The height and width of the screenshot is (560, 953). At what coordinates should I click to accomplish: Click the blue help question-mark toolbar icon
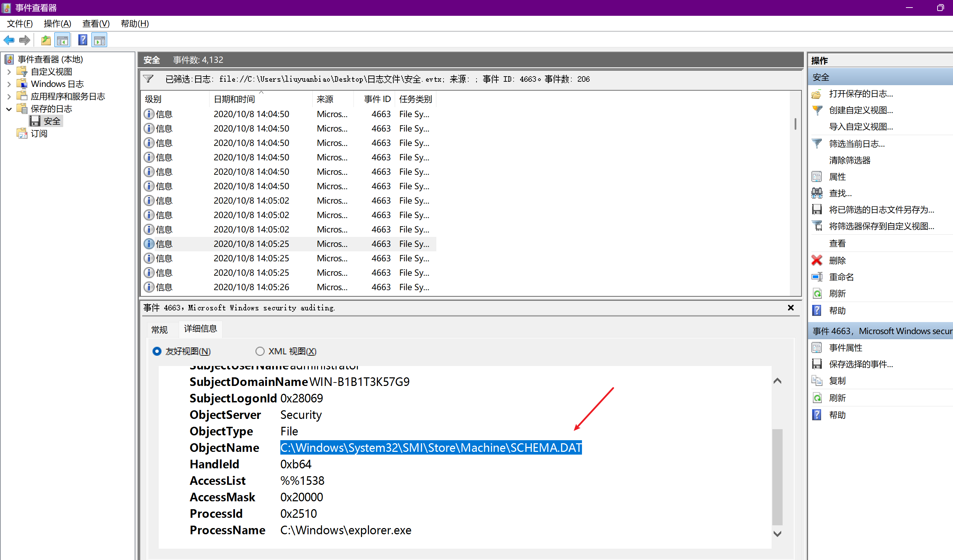82,40
